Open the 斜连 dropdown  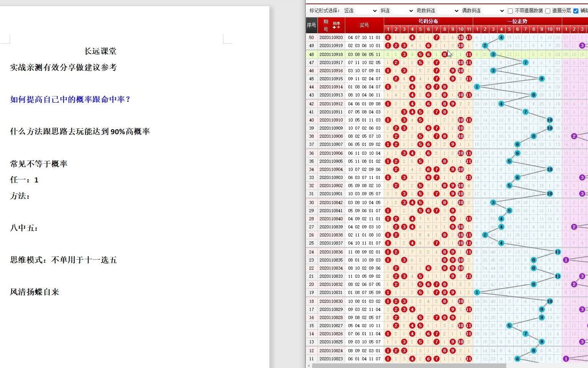pyautogui.click(x=396, y=11)
